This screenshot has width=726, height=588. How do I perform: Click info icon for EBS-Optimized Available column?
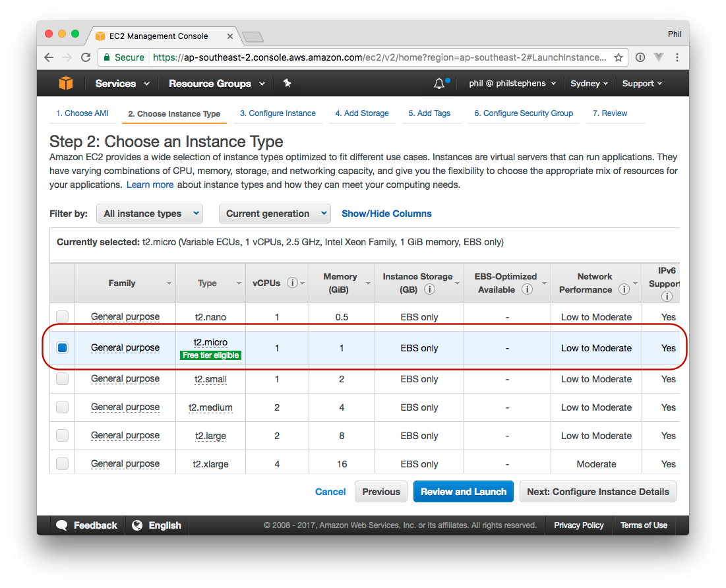[x=527, y=290]
